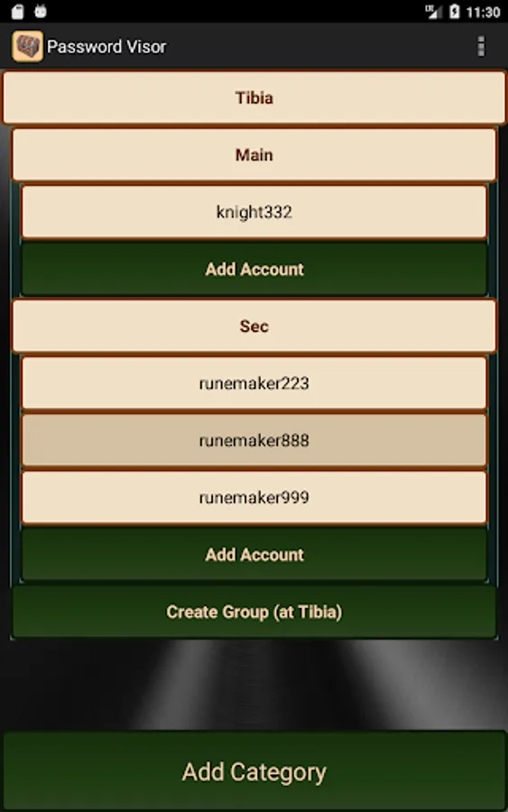The width and height of the screenshot is (508, 812).
Task: Collapse the Sec group
Action: pos(254,326)
